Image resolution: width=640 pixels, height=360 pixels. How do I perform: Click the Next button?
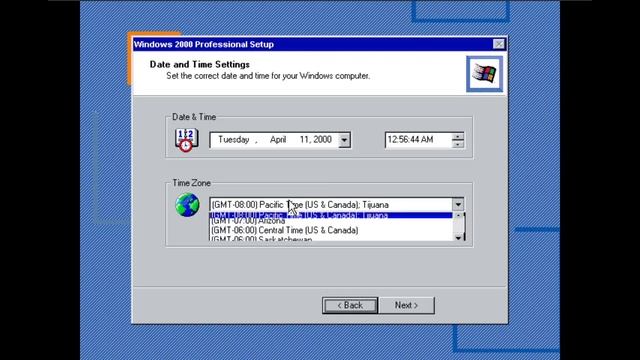406,305
